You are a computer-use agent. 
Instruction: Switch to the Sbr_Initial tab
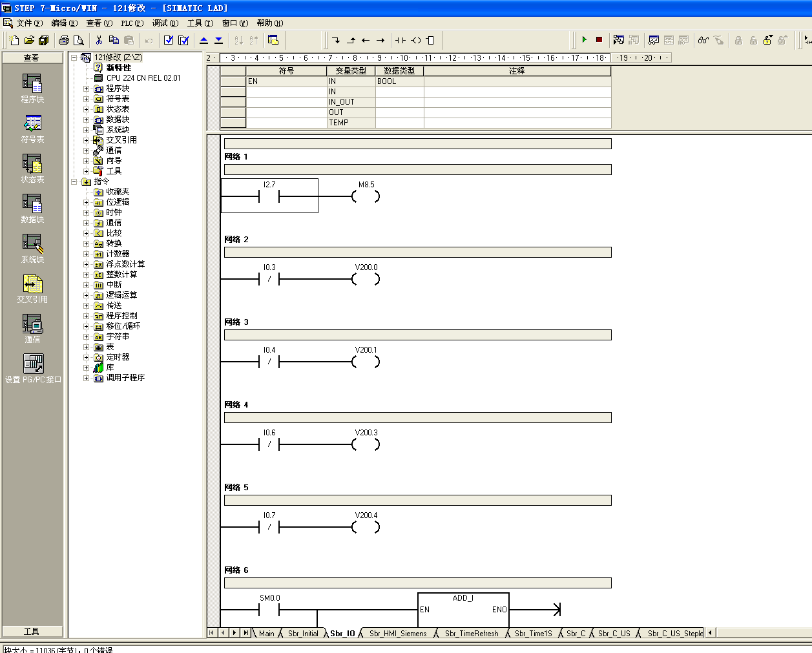click(x=302, y=634)
